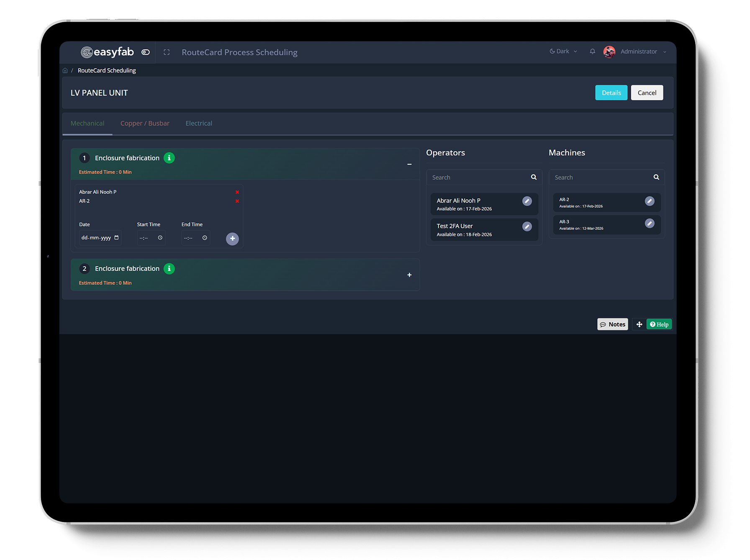
Task: Click the Operators search field
Action: click(484, 177)
